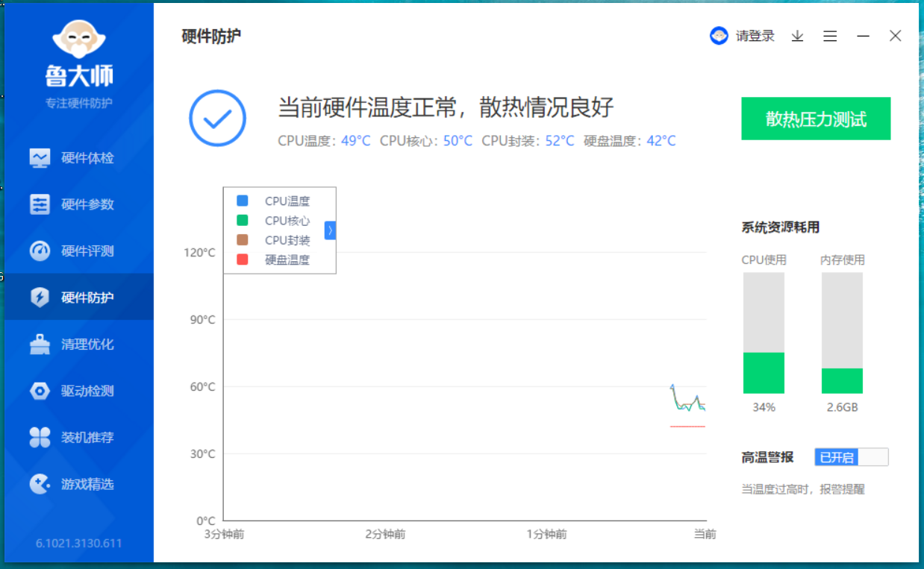The height and width of the screenshot is (569, 924).
Task: Open the 游戏精选 game icon
Action: click(40, 484)
